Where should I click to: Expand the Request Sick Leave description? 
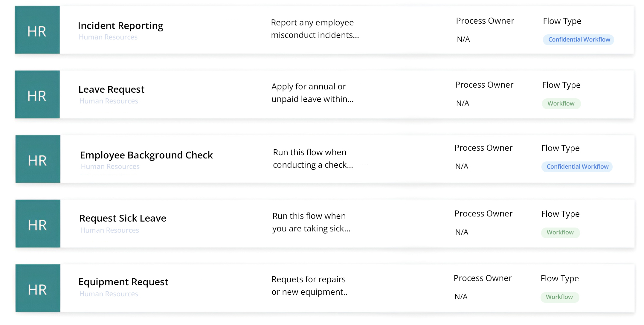(311, 222)
